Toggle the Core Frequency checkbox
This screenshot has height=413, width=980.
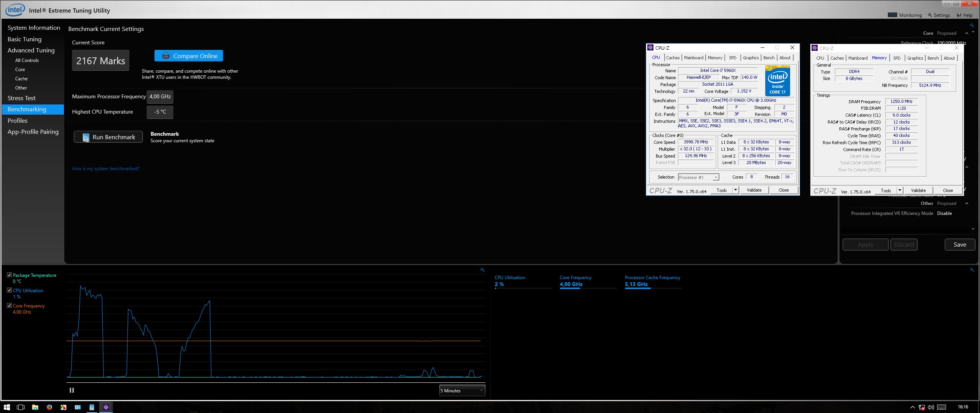pos(9,306)
